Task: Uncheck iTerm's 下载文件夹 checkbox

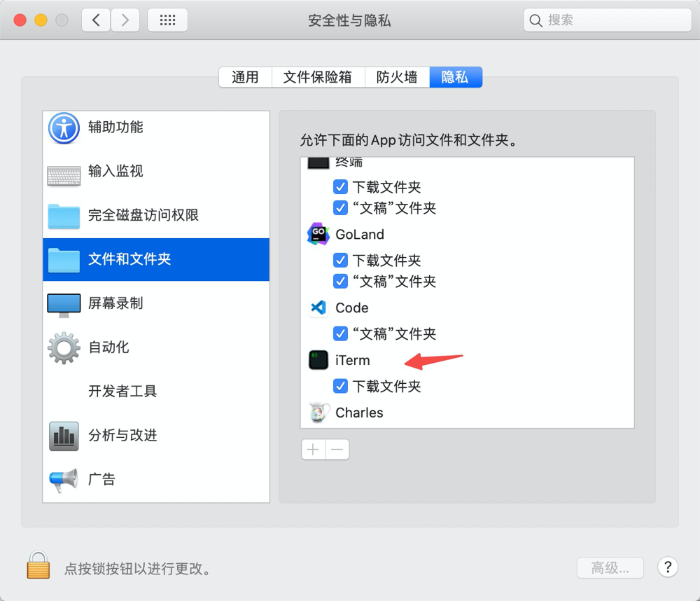Action: [340, 386]
